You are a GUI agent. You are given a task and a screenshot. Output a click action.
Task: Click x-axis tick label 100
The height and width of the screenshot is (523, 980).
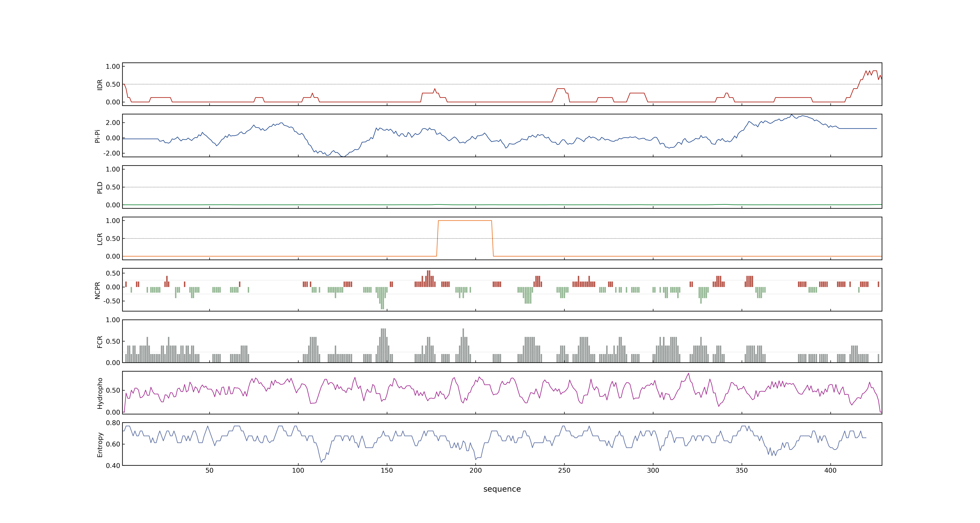coord(298,470)
